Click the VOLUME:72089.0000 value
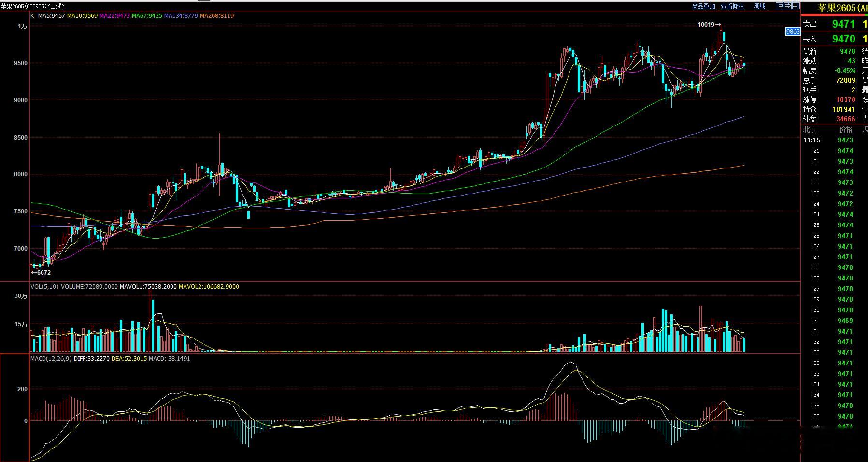 pyautogui.click(x=89, y=287)
